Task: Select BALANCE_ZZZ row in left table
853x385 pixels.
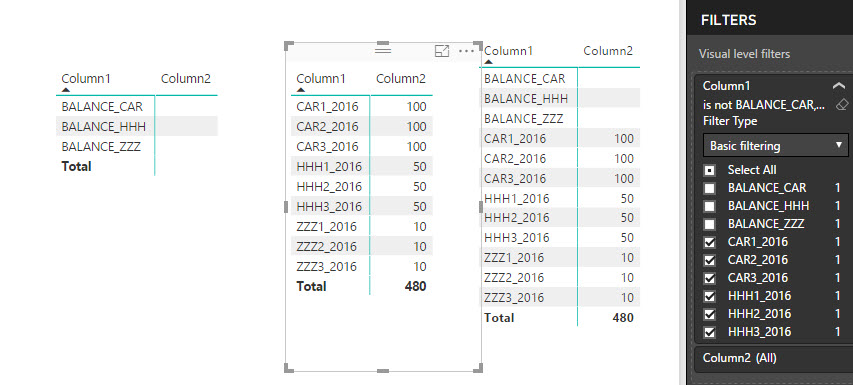Action: click(137, 147)
